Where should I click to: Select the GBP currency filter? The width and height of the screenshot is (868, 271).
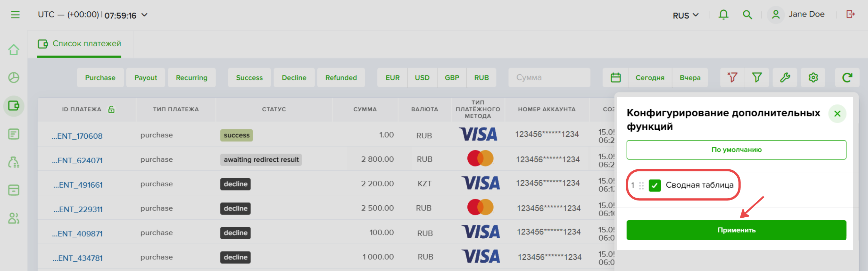pos(452,78)
